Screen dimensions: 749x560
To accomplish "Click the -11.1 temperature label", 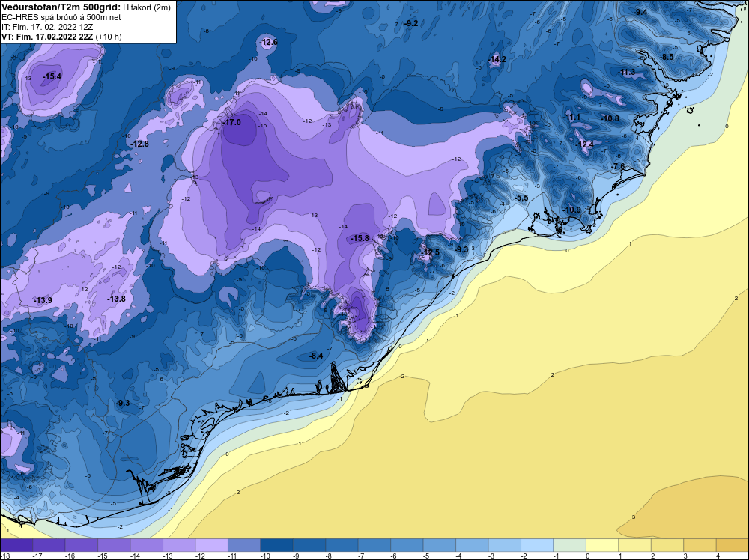I will [571, 117].
